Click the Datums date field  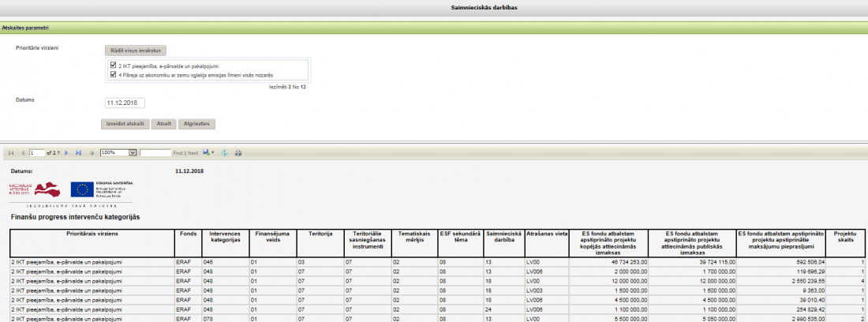(125, 103)
